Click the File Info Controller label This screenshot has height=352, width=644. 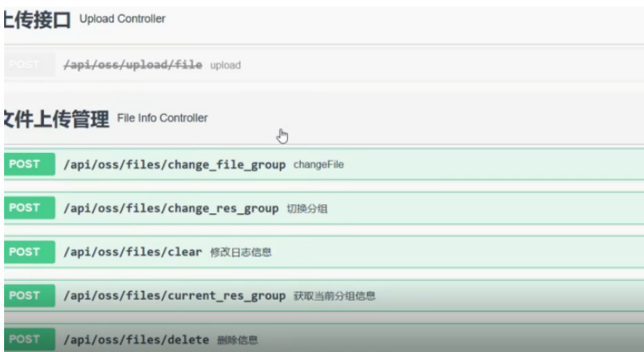click(x=163, y=118)
